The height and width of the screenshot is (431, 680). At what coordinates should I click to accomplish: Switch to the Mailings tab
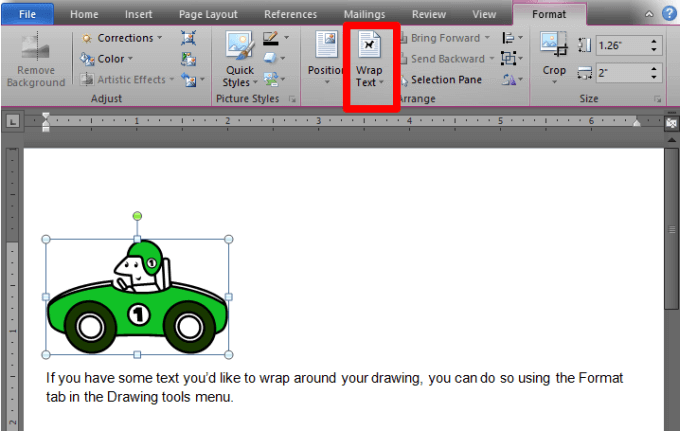(364, 14)
